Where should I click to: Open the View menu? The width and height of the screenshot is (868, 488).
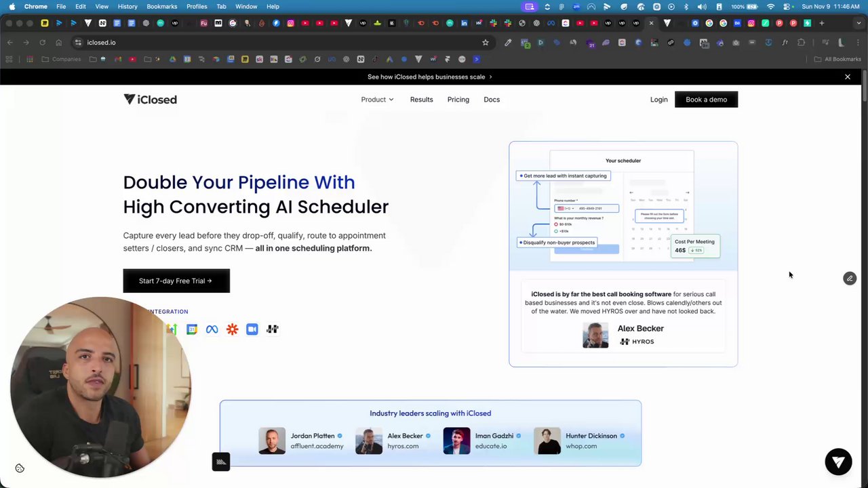pos(102,6)
